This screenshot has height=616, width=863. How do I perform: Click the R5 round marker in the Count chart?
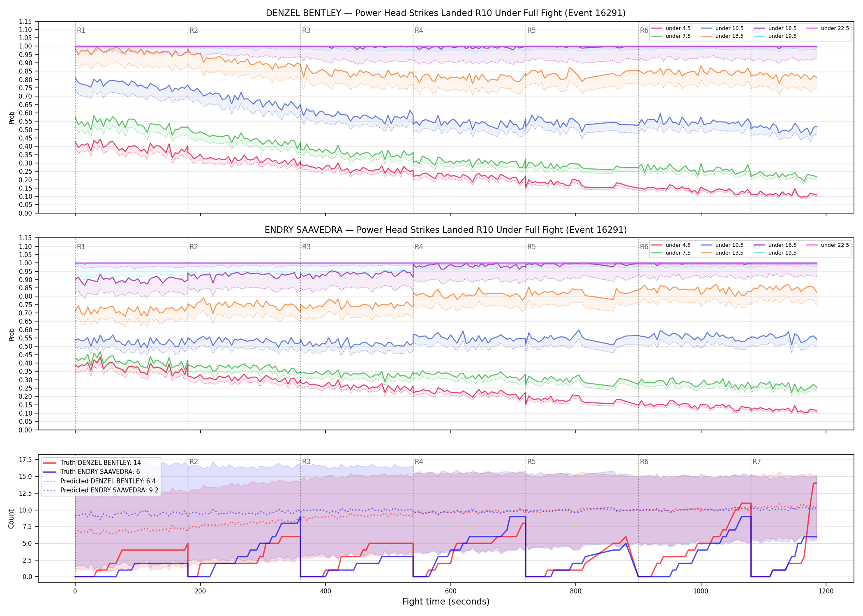tap(531, 462)
